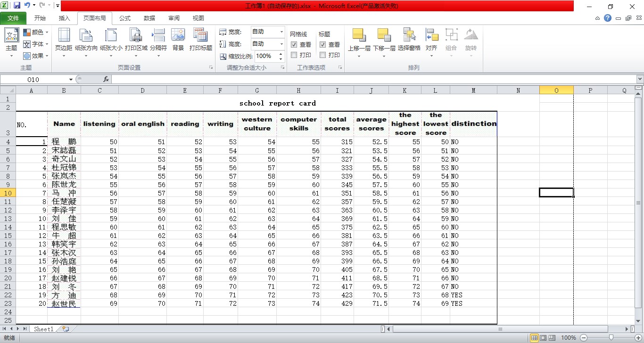Open the Selection Pane (选择窗格)

(x=409, y=40)
